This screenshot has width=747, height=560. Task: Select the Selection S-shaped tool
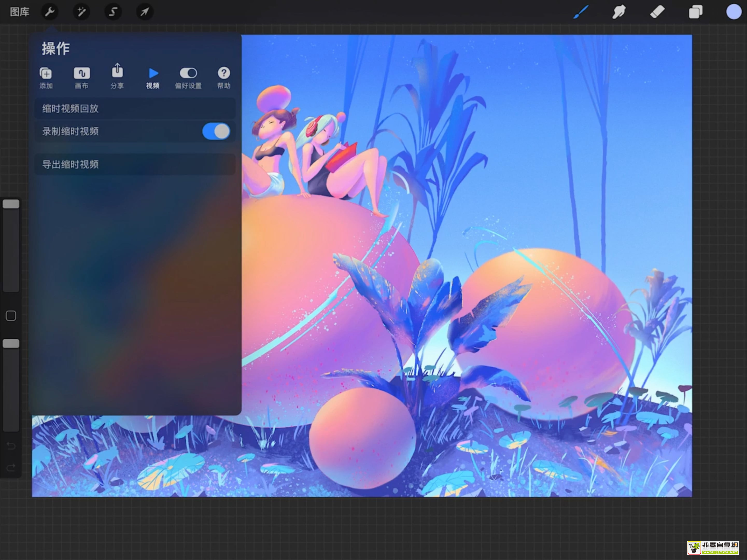(x=113, y=12)
